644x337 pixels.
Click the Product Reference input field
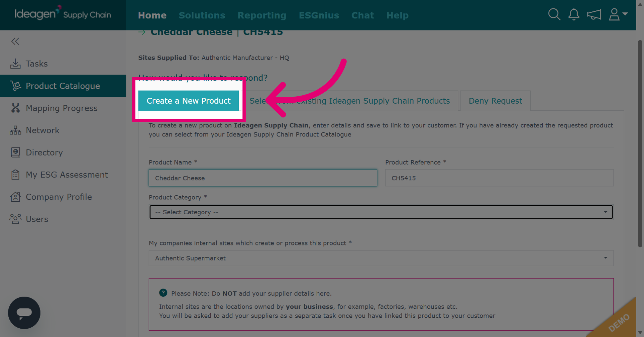pyautogui.click(x=499, y=178)
